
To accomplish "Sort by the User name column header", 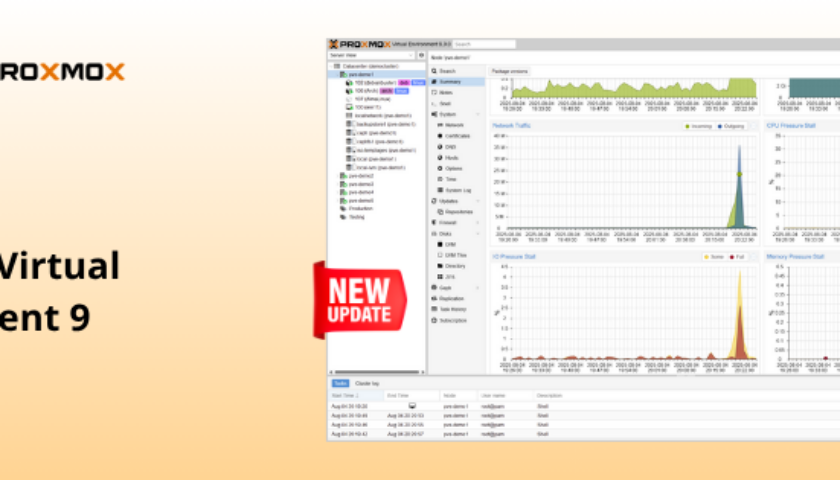I will pos(505,395).
